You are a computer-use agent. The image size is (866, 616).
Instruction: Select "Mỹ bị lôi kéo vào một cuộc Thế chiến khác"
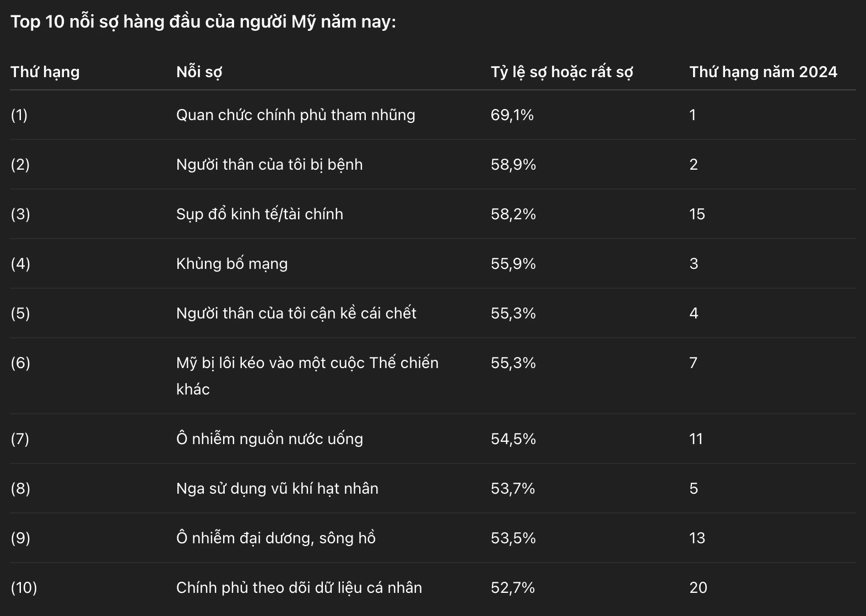click(307, 363)
